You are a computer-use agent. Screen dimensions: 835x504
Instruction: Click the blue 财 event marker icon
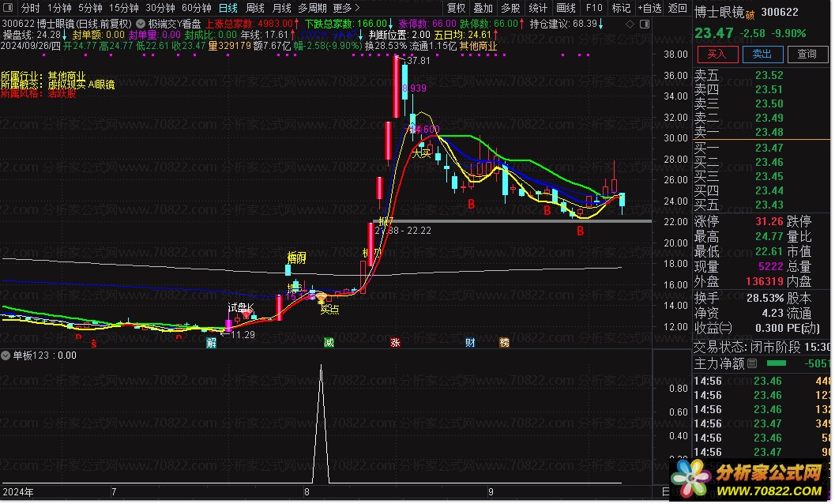[470, 343]
